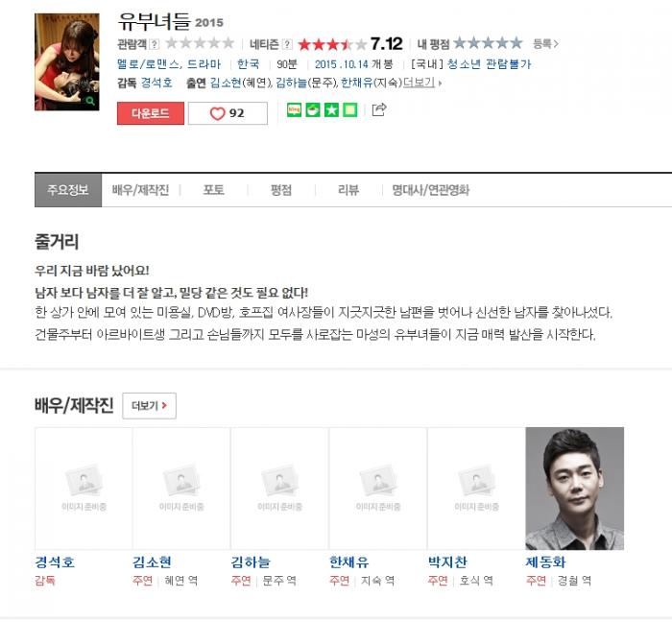Open actor 제동화's profile photo
The height and width of the screenshot is (622, 672).
(x=575, y=489)
